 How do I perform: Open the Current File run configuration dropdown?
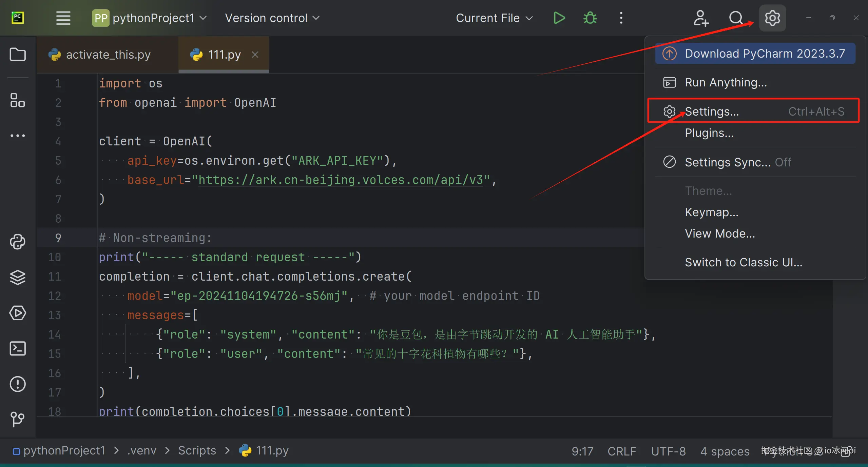494,18
